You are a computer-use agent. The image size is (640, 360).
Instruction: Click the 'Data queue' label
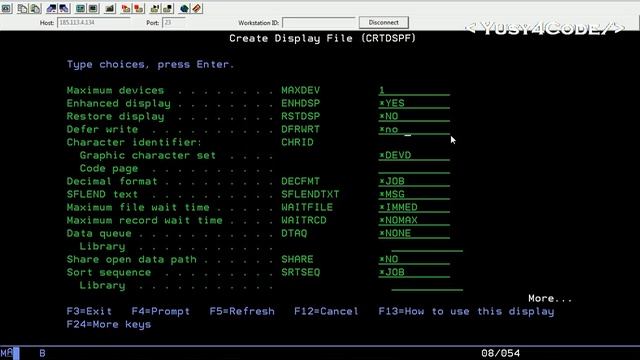pos(99,234)
